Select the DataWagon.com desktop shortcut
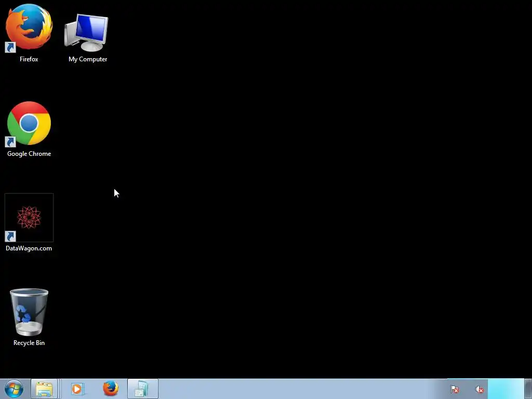 coord(29,218)
